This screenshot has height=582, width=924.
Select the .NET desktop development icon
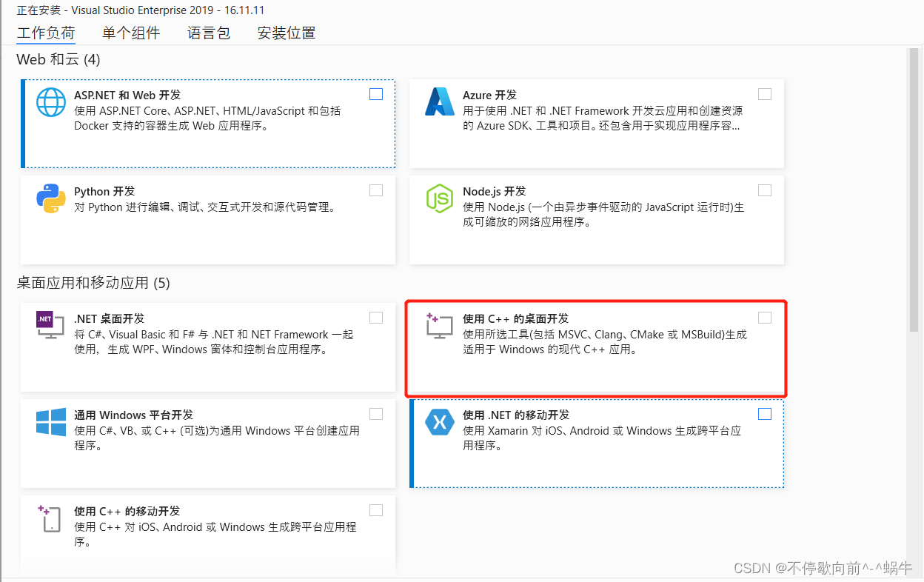(x=49, y=326)
